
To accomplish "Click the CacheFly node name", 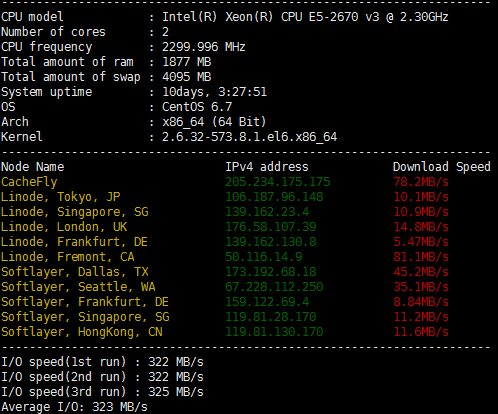I will (x=29, y=182).
